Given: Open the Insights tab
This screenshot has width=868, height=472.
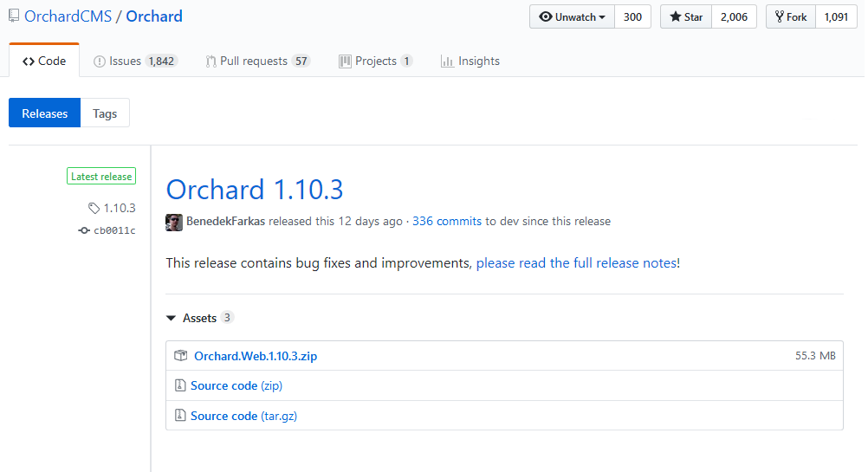Looking at the screenshot, I should pos(470,61).
